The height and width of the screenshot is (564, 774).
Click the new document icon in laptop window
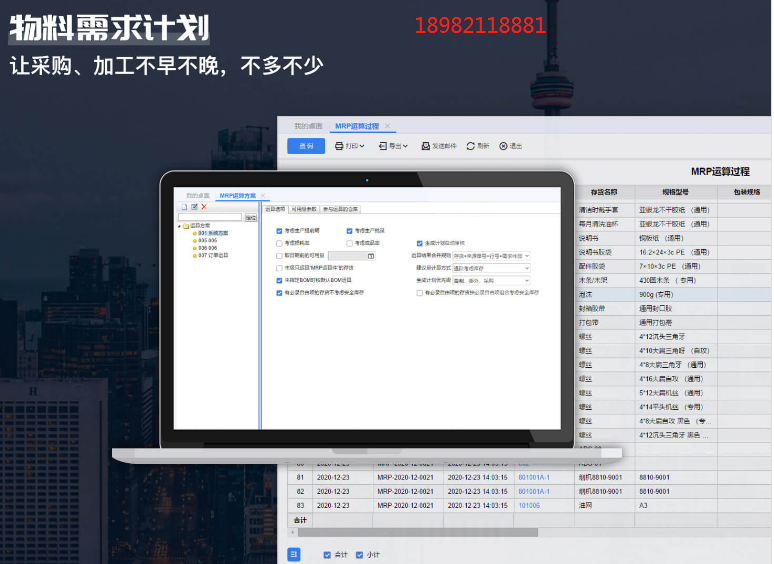pos(183,207)
